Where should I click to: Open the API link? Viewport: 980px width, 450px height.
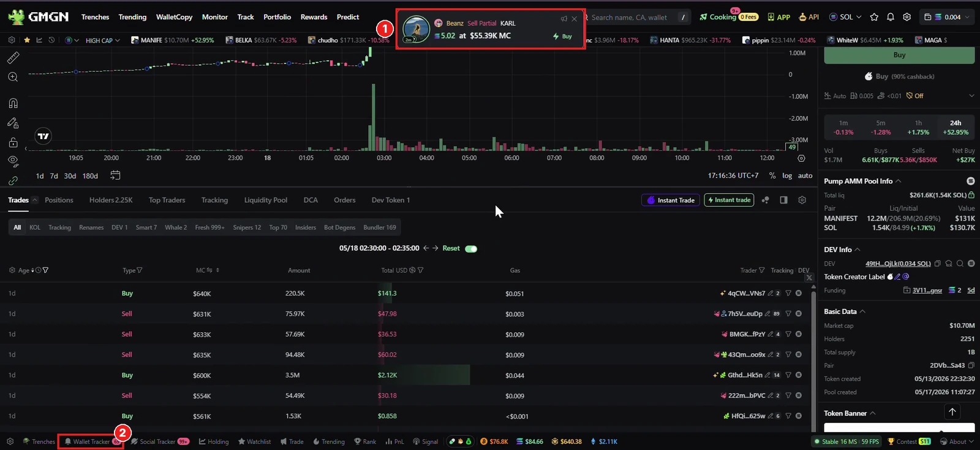(809, 17)
